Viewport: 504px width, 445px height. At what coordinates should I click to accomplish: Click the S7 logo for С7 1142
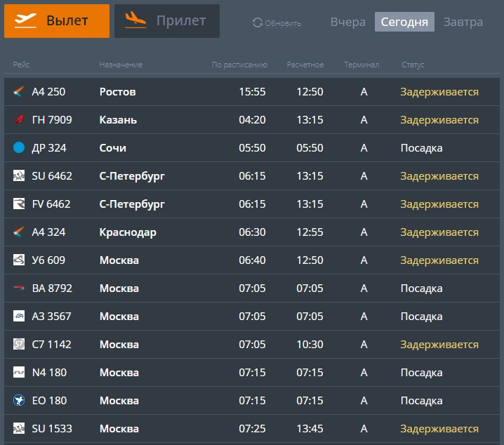pyautogui.click(x=19, y=344)
